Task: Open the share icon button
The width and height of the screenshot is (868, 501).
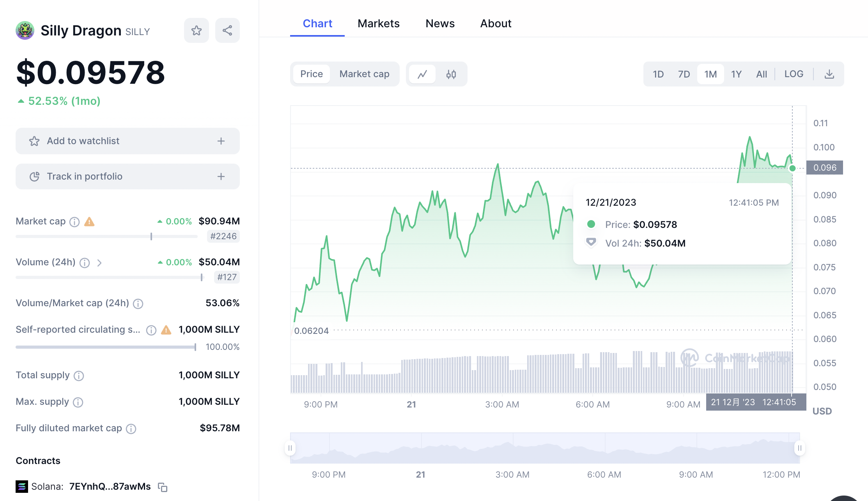Action: [227, 30]
